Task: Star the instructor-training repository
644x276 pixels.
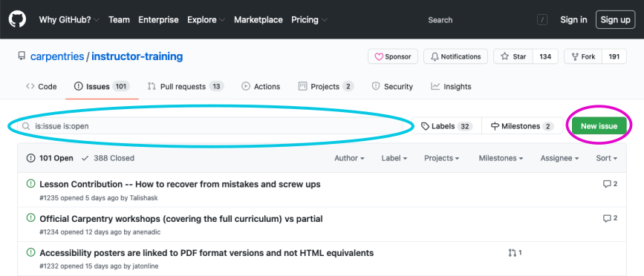Action: click(513, 56)
